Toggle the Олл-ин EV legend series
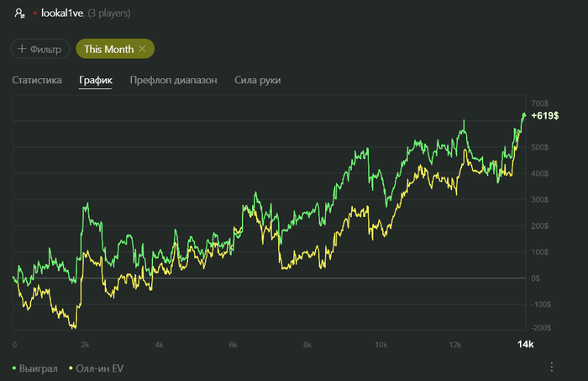The width and height of the screenshot is (588, 381). click(96, 368)
